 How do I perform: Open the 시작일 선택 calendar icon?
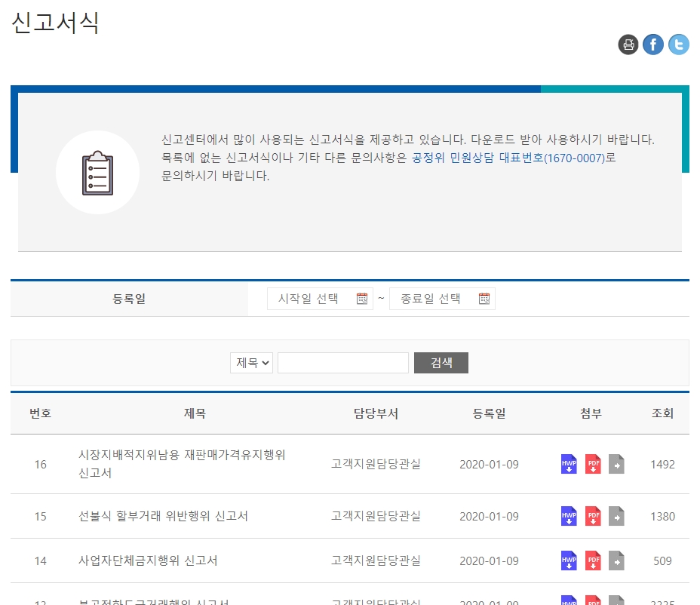pyautogui.click(x=363, y=298)
